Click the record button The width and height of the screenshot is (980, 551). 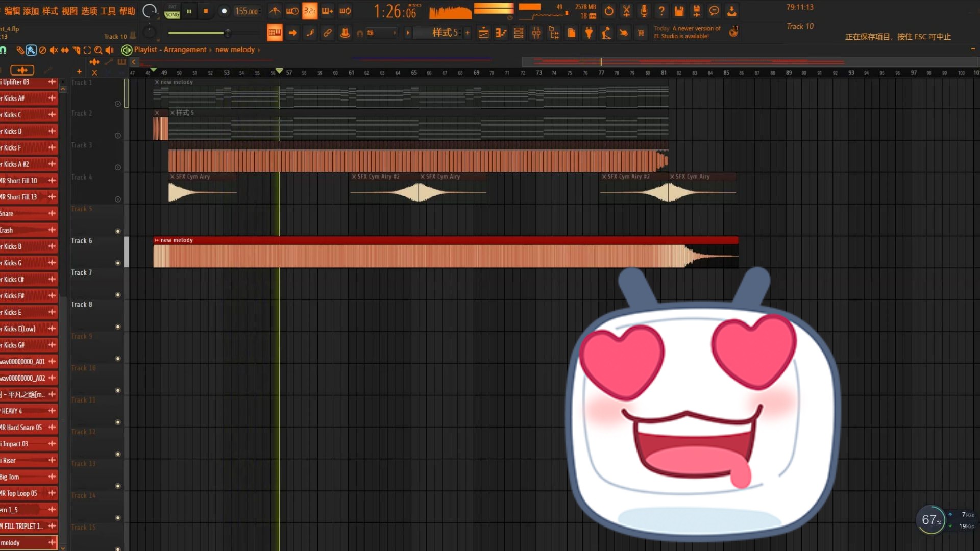point(224,11)
